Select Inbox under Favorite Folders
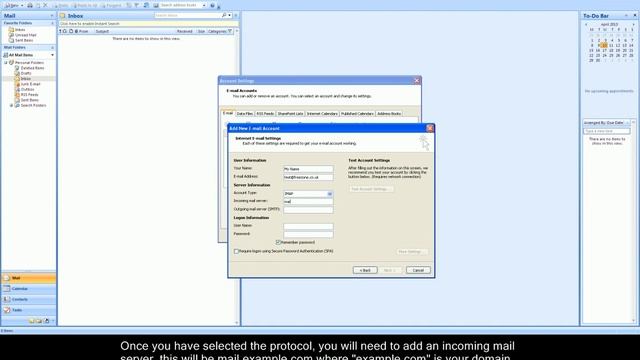This screenshot has height=360, width=640. [x=20, y=30]
